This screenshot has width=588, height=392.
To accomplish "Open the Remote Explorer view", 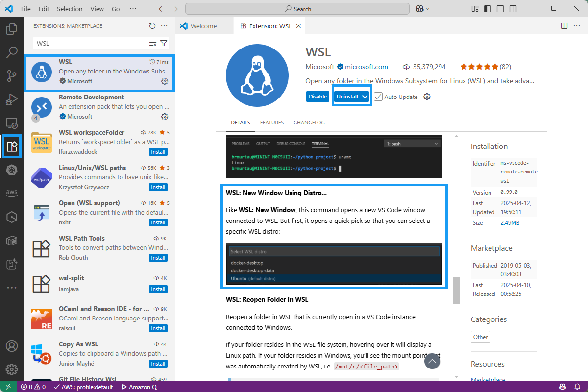I will click(12, 123).
